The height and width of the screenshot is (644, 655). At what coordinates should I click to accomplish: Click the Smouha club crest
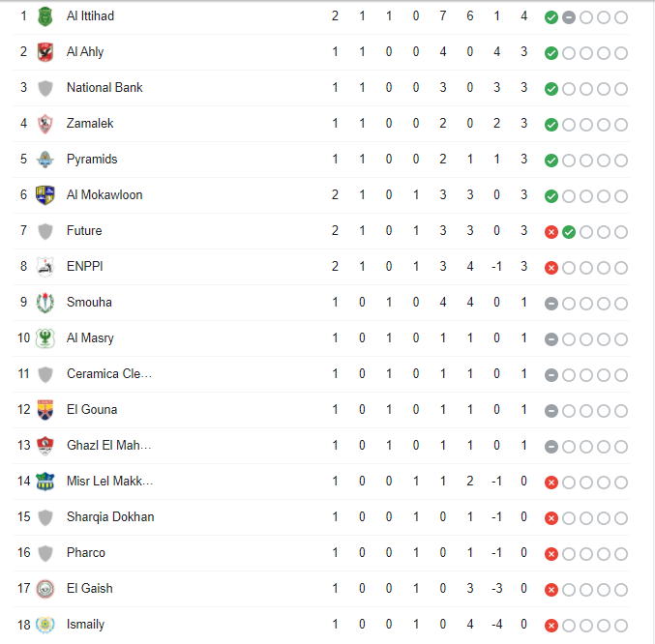[x=45, y=303]
